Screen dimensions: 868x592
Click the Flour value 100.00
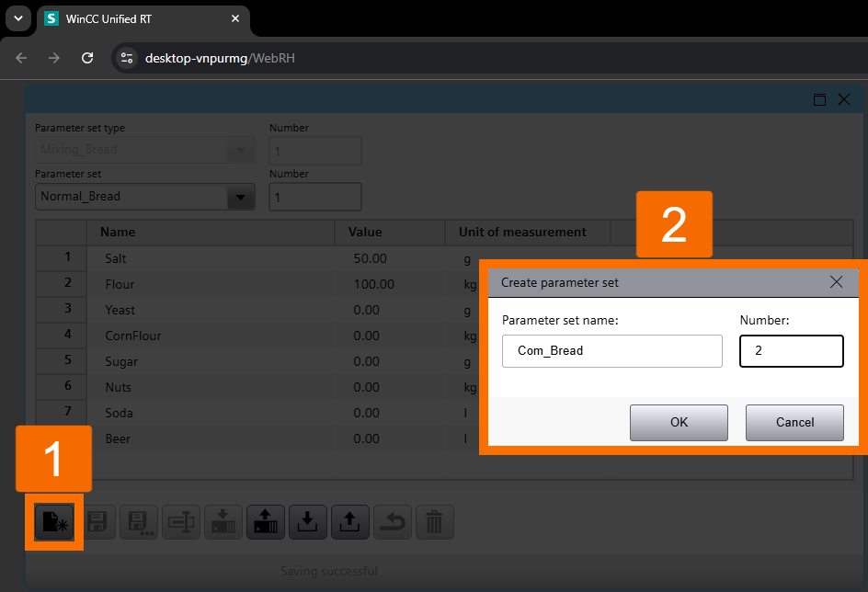tap(373, 284)
